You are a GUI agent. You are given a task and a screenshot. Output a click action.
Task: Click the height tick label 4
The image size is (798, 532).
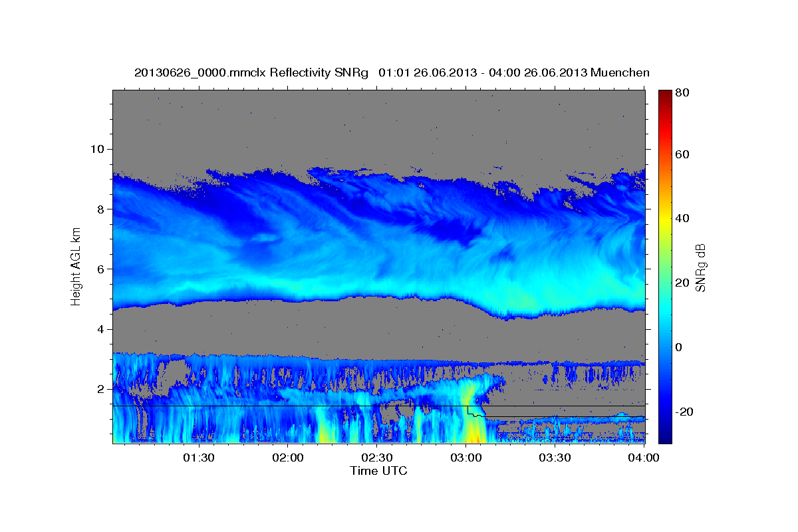(102, 329)
